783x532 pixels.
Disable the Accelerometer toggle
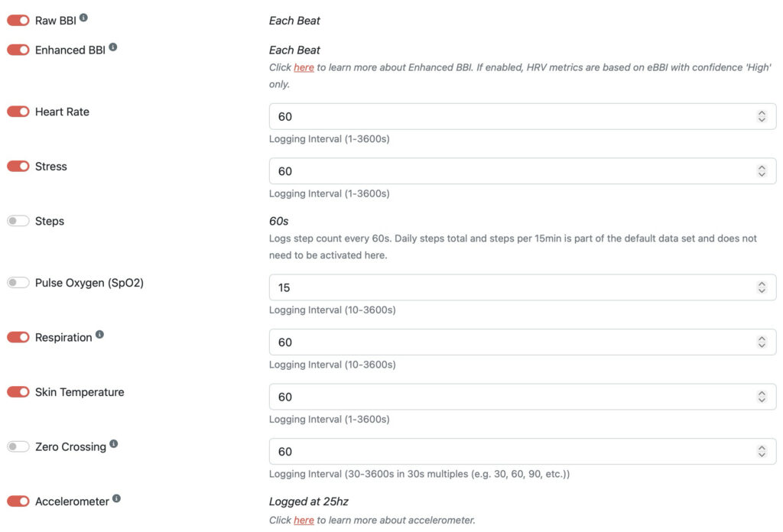pyautogui.click(x=18, y=501)
